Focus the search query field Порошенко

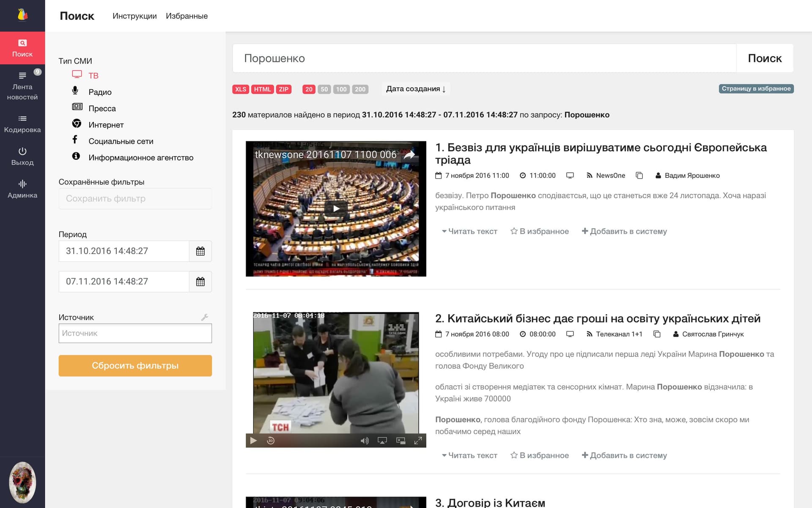pyautogui.click(x=484, y=58)
